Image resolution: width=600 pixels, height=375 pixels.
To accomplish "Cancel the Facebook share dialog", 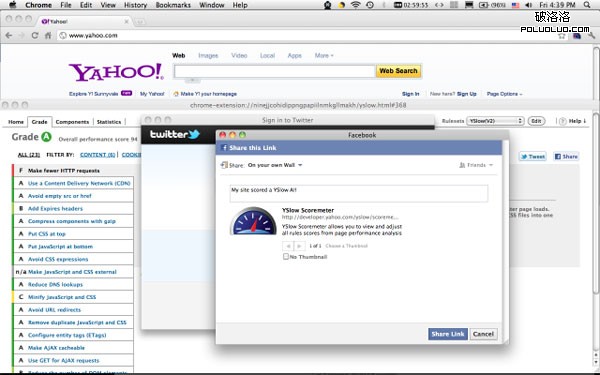I will click(483, 334).
